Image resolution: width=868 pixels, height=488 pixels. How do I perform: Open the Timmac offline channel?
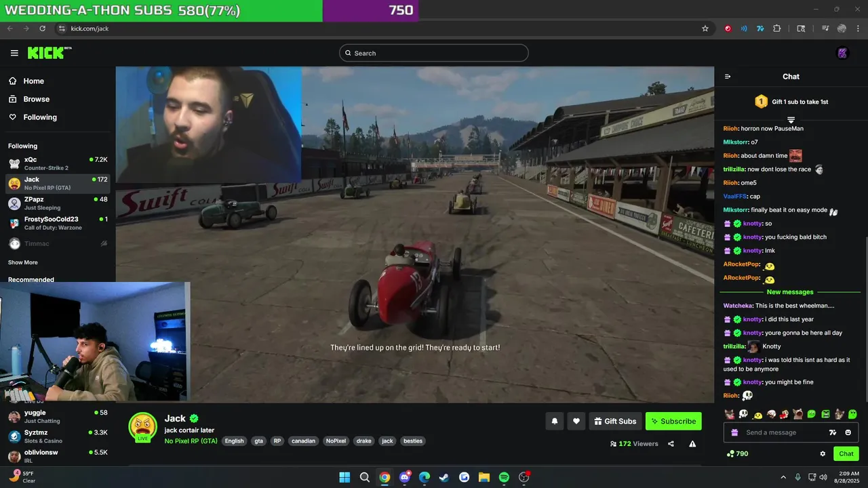58,243
